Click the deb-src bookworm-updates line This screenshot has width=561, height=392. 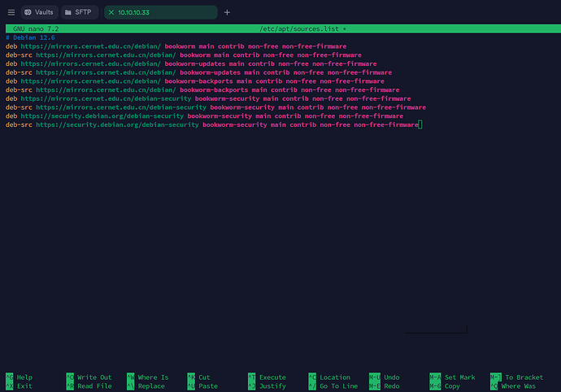(x=198, y=72)
